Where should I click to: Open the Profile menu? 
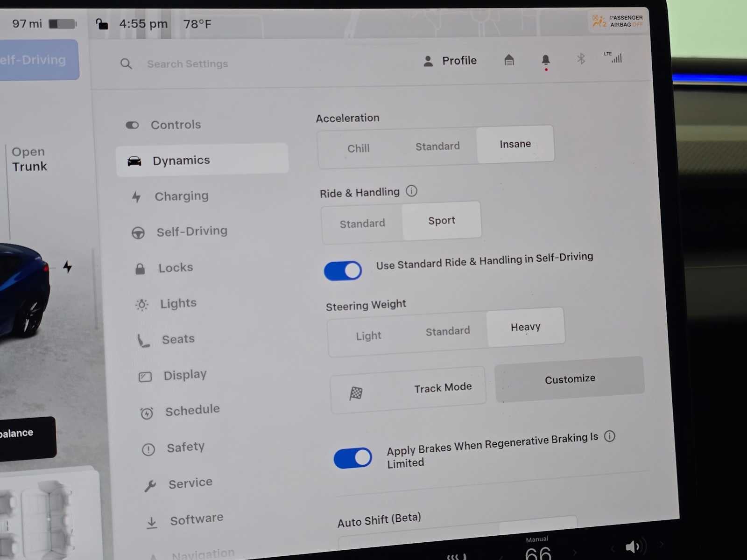(x=450, y=61)
